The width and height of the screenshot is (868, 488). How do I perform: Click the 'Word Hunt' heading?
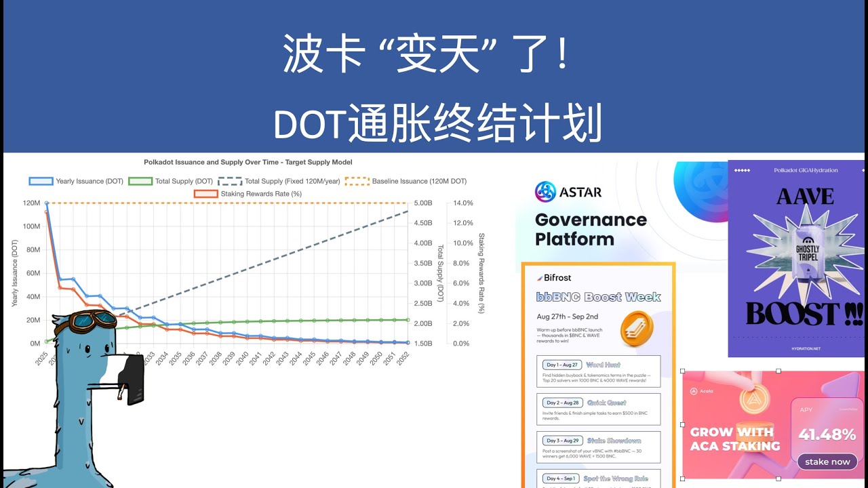click(604, 365)
